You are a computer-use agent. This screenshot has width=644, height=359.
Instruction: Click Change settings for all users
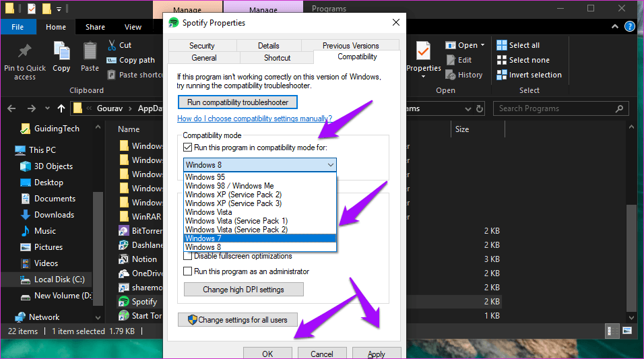238,319
